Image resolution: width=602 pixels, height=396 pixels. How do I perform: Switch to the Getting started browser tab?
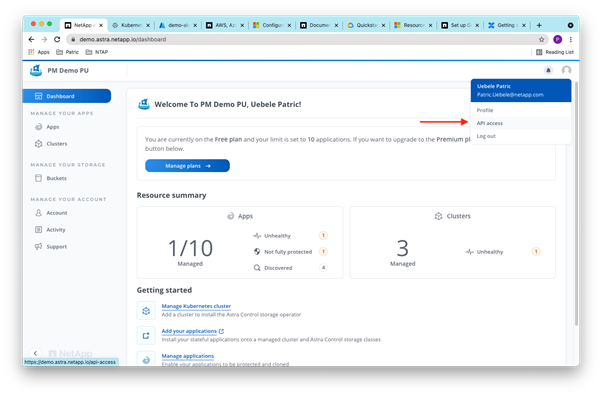tap(506, 25)
